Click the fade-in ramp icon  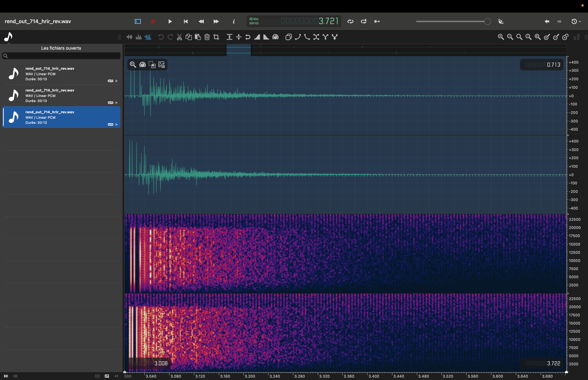click(x=257, y=37)
